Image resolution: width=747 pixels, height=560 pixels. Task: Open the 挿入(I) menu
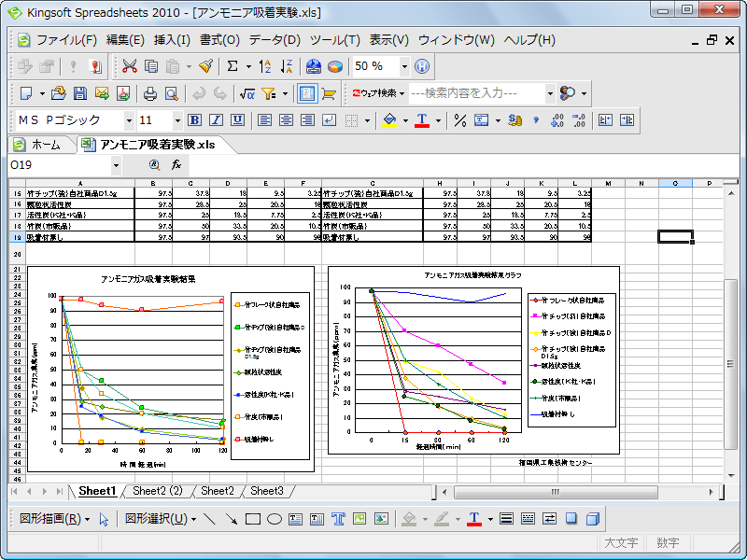(x=172, y=40)
